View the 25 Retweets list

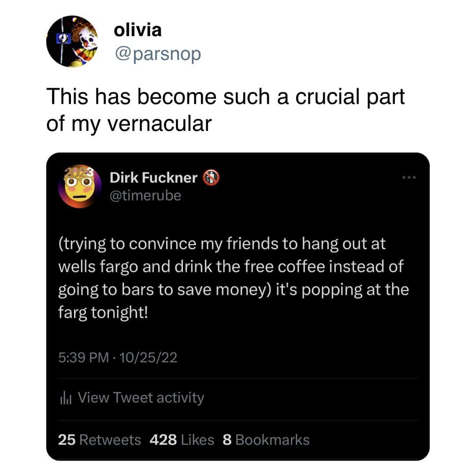(100, 439)
